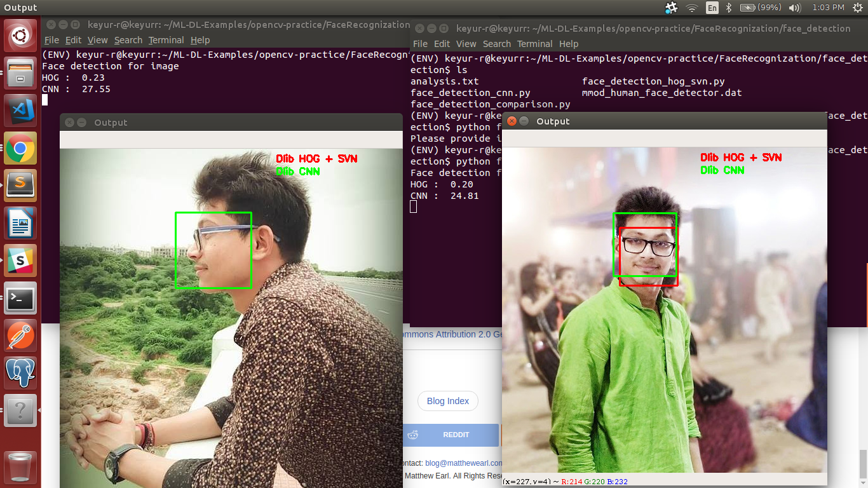Open the battery 99% indicator
The image size is (868, 488).
(761, 8)
